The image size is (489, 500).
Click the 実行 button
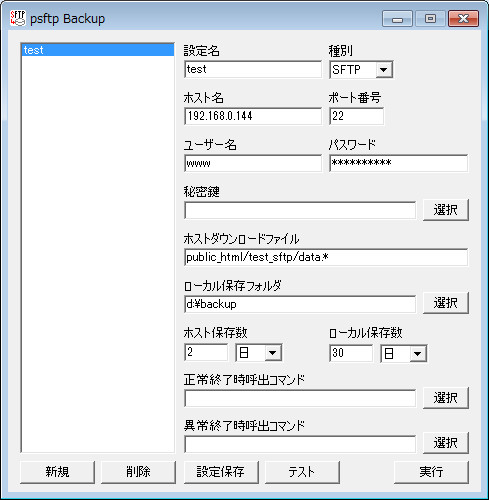pyautogui.click(x=431, y=472)
